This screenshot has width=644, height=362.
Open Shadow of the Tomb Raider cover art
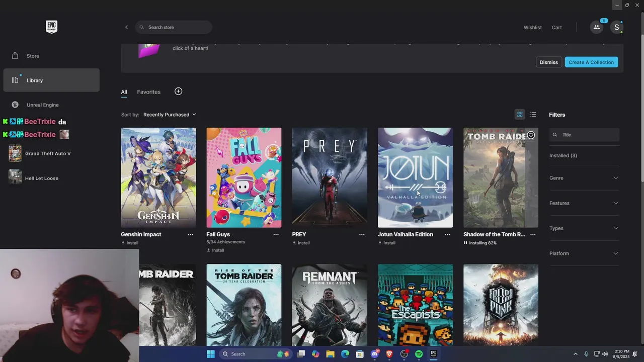pos(501,177)
